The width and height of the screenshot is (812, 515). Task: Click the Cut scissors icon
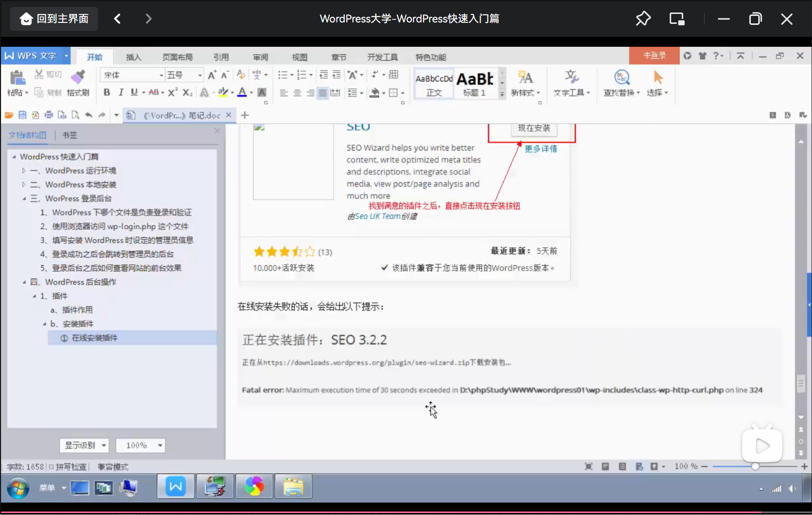pyautogui.click(x=39, y=75)
